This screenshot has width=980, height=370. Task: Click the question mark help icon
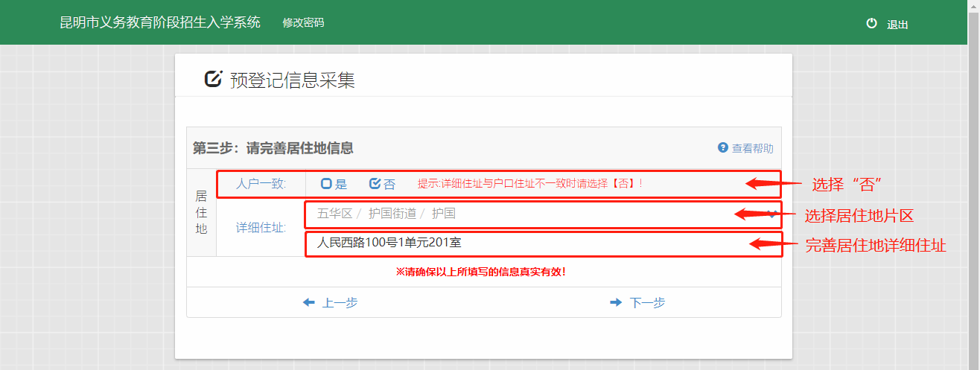coord(722,148)
